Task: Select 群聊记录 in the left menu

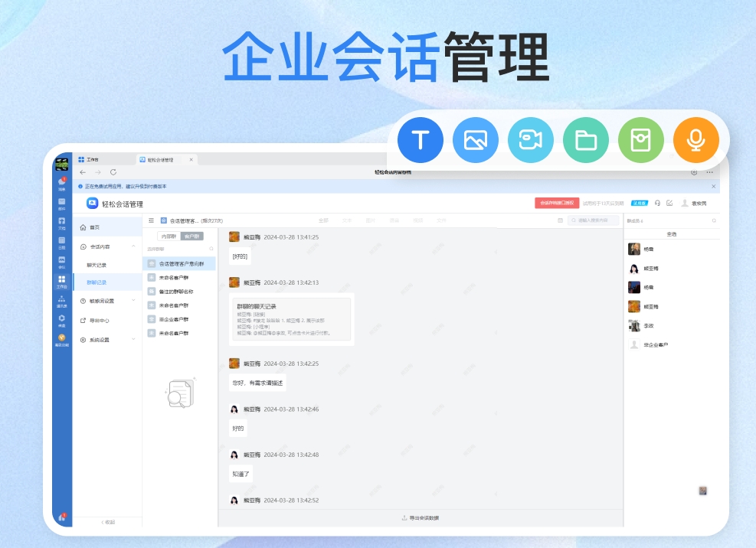Action: coord(107,282)
